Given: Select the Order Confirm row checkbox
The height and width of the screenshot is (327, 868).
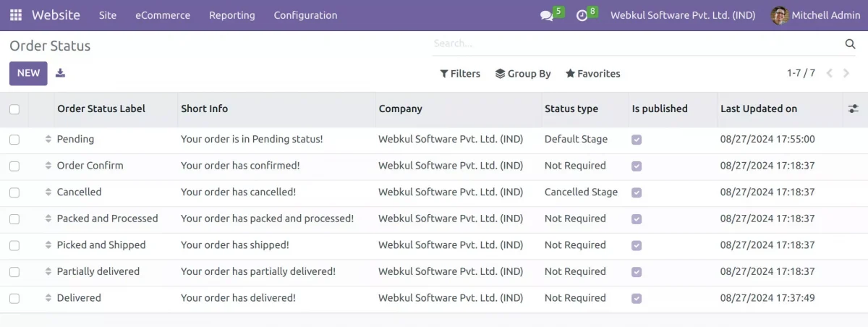Looking at the screenshot, I should [x=14, y=166].
